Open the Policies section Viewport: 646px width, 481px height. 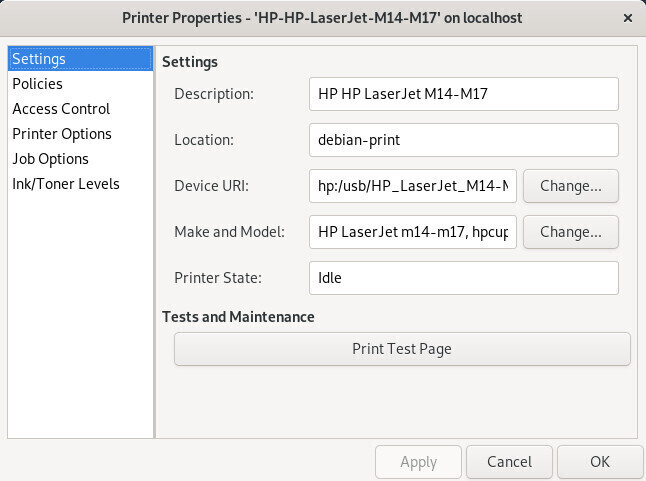(80, 84)
